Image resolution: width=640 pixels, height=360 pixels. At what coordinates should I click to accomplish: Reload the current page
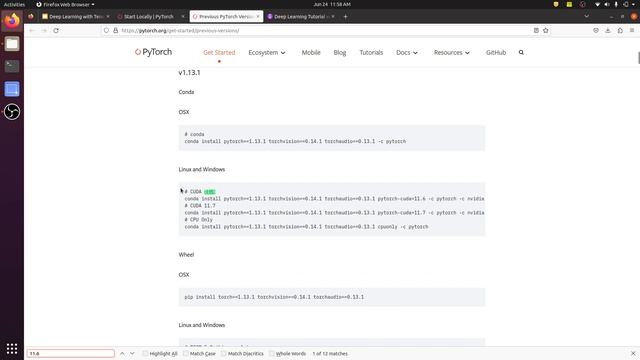tap(56, 31)
